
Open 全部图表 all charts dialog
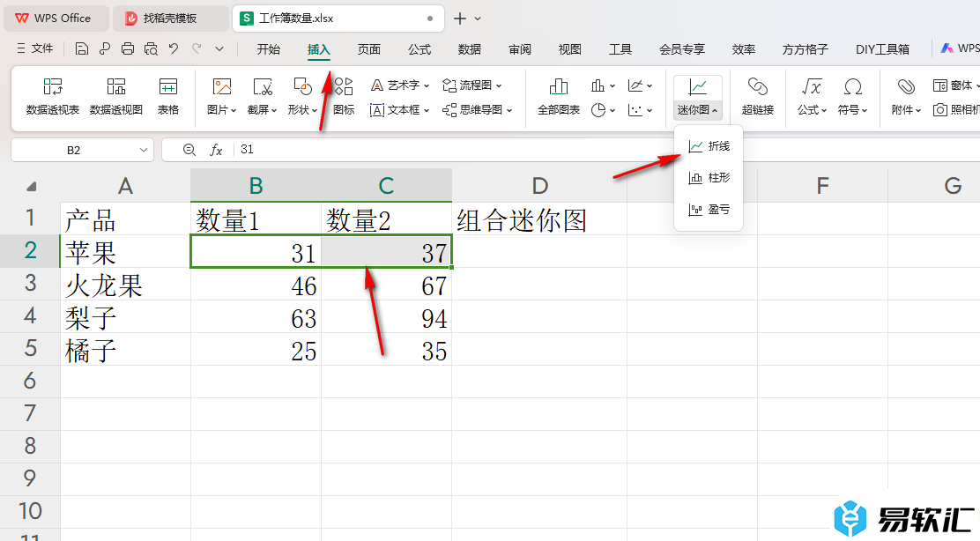559,97
